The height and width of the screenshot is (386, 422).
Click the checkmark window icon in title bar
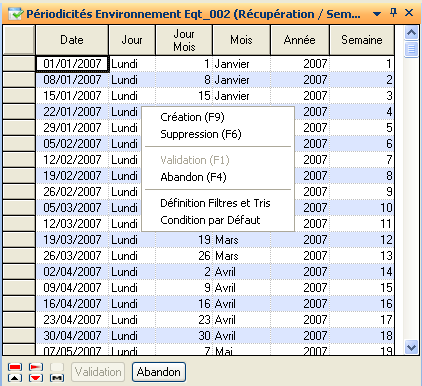pos(16,14)
